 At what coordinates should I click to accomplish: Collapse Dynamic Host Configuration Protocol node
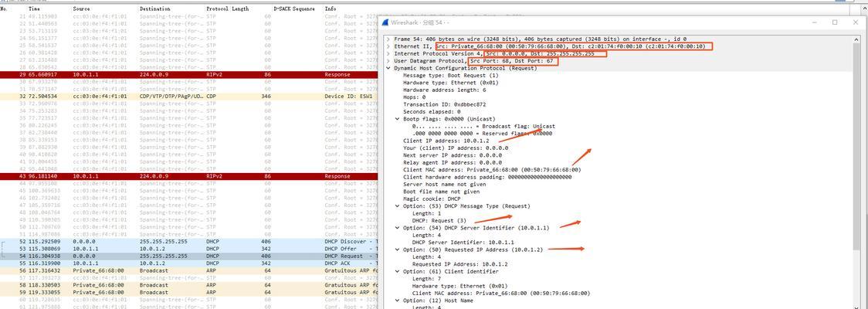(388, 68)
